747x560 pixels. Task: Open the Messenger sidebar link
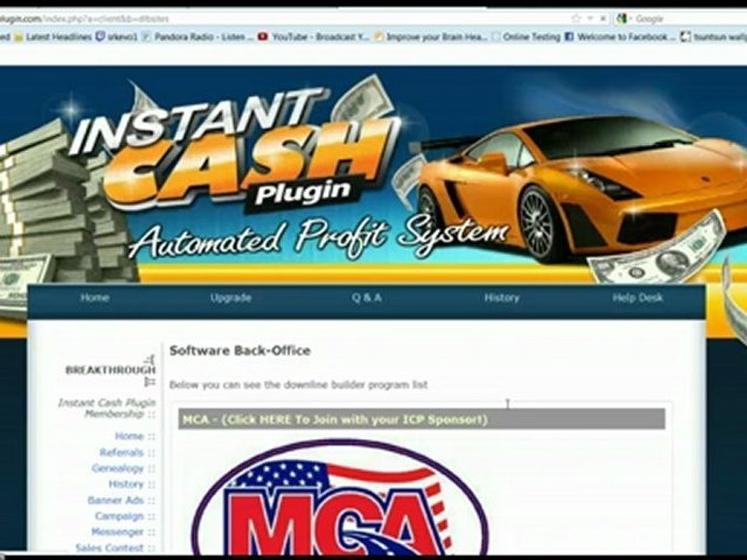tap(117, 531)
